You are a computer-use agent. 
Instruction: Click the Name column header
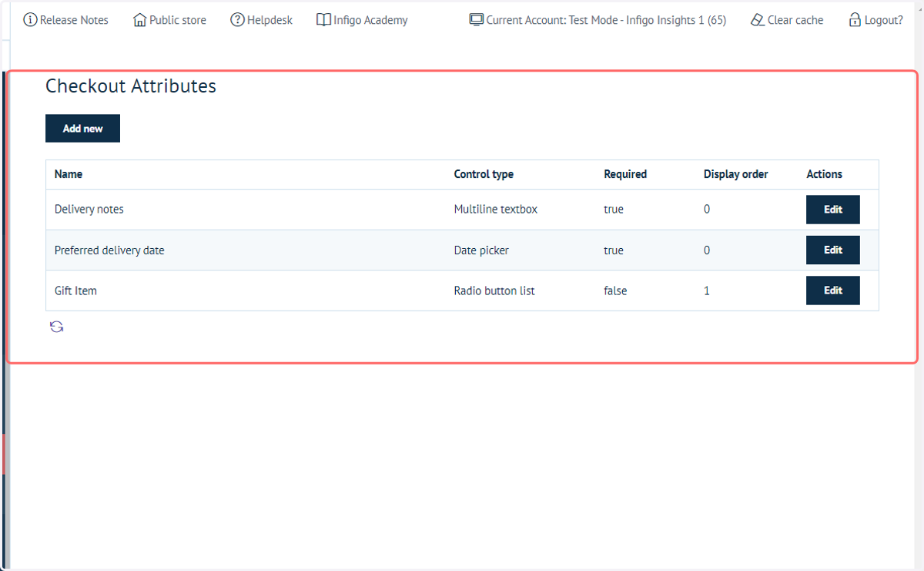pos(69,174)
